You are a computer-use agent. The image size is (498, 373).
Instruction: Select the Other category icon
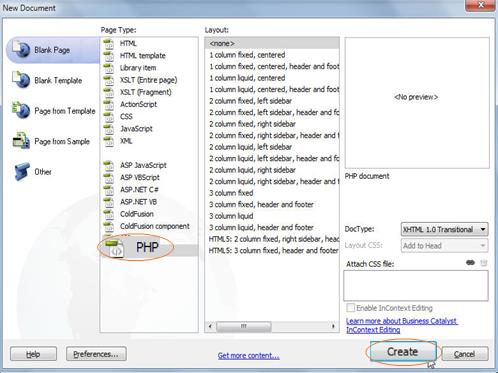point(21,171)
